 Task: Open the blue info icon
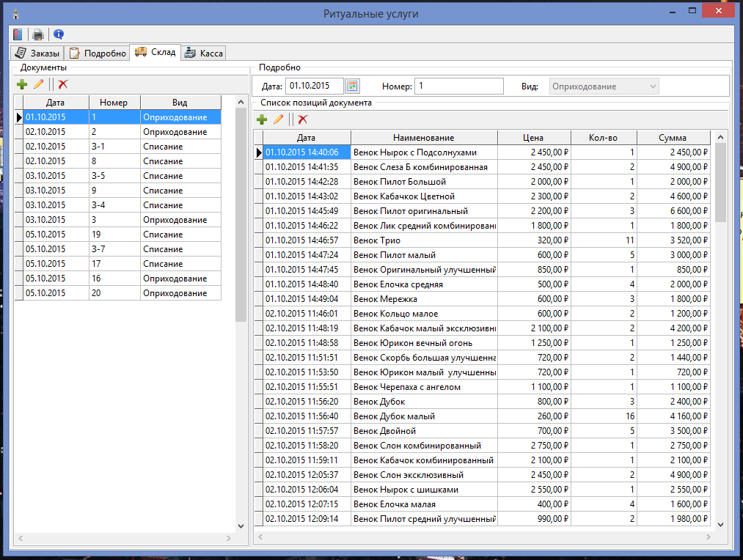tap(58, 34)
